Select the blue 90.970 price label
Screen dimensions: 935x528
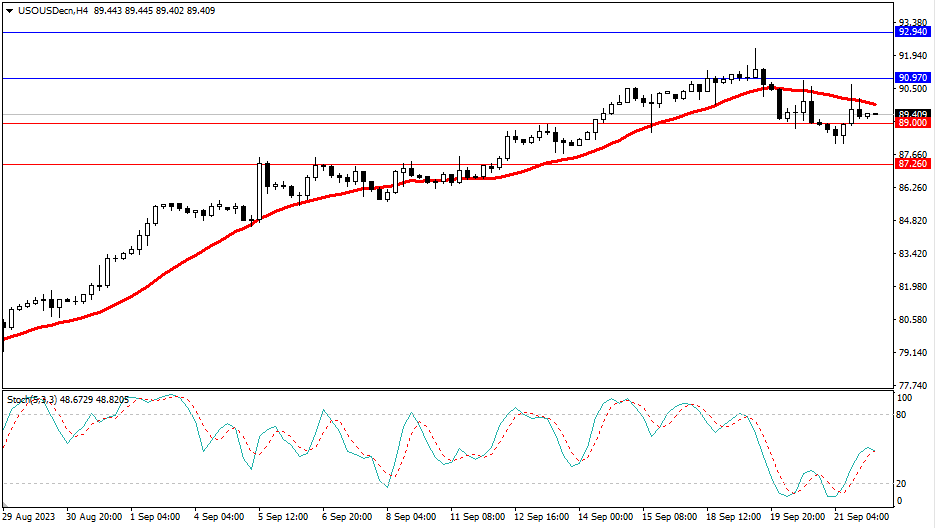tap(912, 78)
